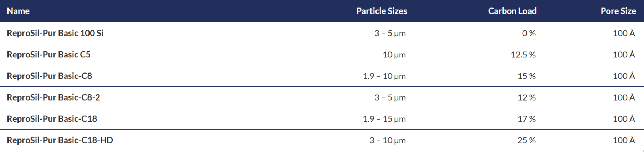
Task: Click the 17 % carbon load value
Action: 527,119
